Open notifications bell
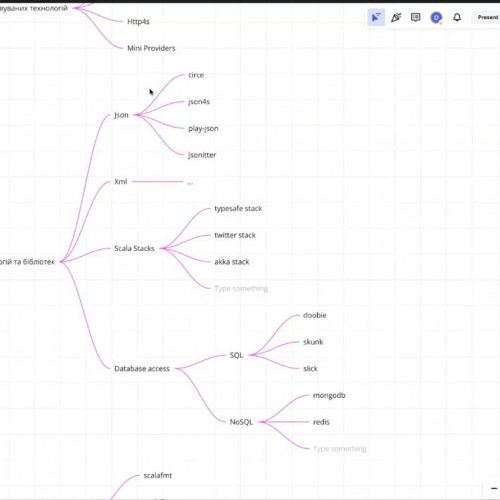Viewport: 500px width, 500px height. tap(457, 17)
